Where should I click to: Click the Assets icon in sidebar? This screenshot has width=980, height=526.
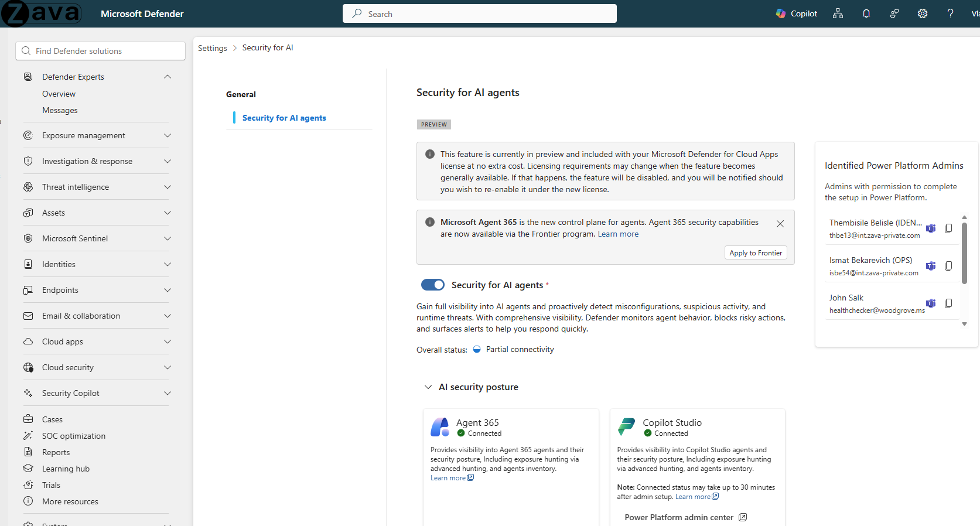28,213
